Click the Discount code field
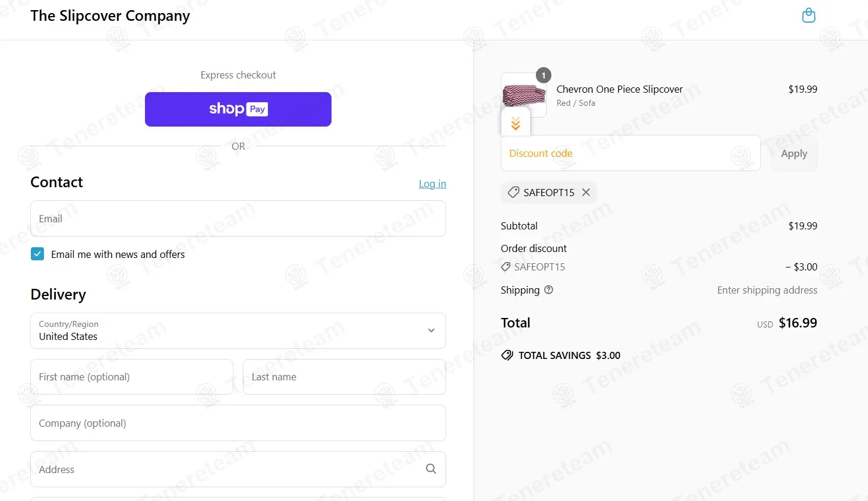 coord(631,153)
